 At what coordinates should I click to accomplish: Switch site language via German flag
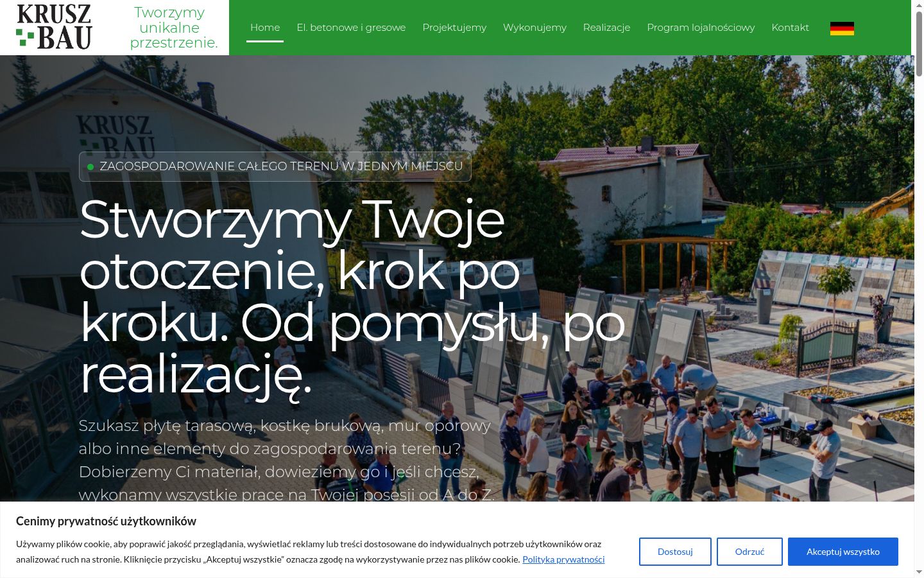point(842,28)
